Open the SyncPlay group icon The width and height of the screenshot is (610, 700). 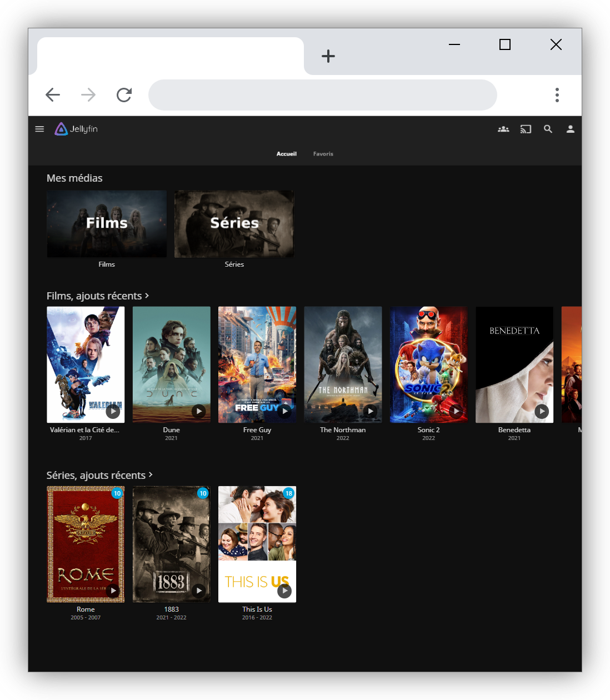pyautogui.click(x=503, y=129)
